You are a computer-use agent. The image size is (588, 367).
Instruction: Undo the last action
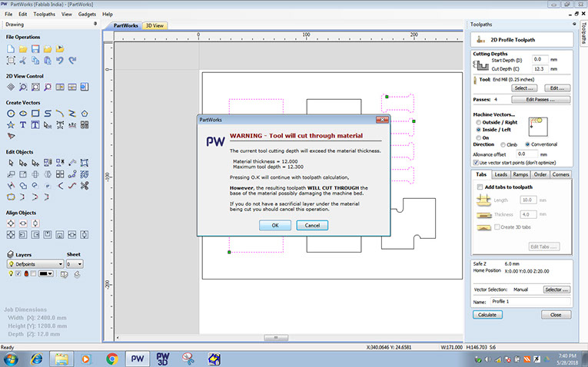[x=60, y=61]
